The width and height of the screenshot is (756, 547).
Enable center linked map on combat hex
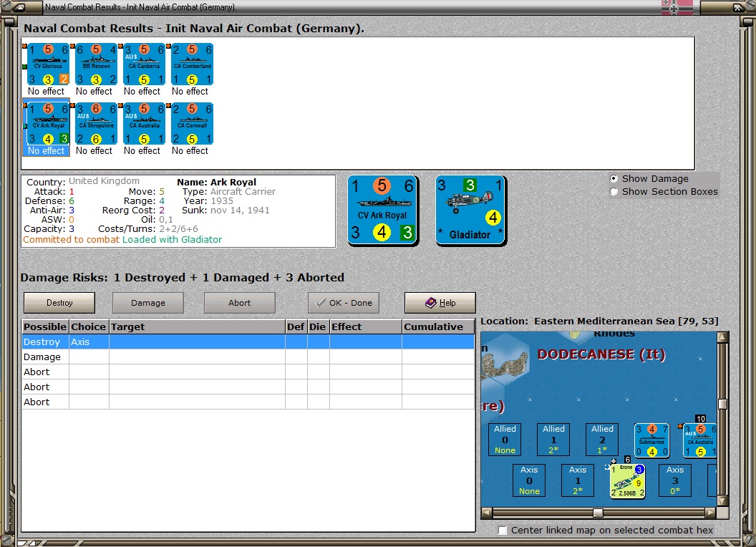[503, 530]
